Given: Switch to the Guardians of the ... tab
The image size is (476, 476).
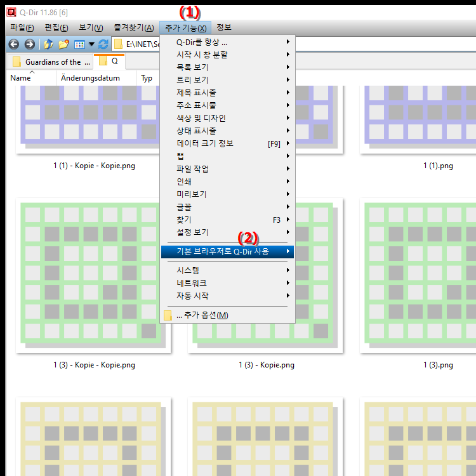Looking at the screenshot, I should click(x=50, y=62).
